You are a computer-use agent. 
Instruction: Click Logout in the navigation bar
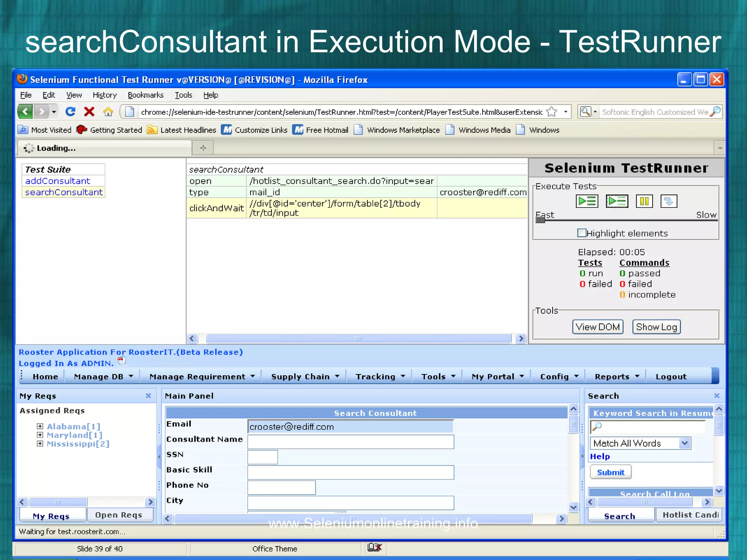point(671,377)
